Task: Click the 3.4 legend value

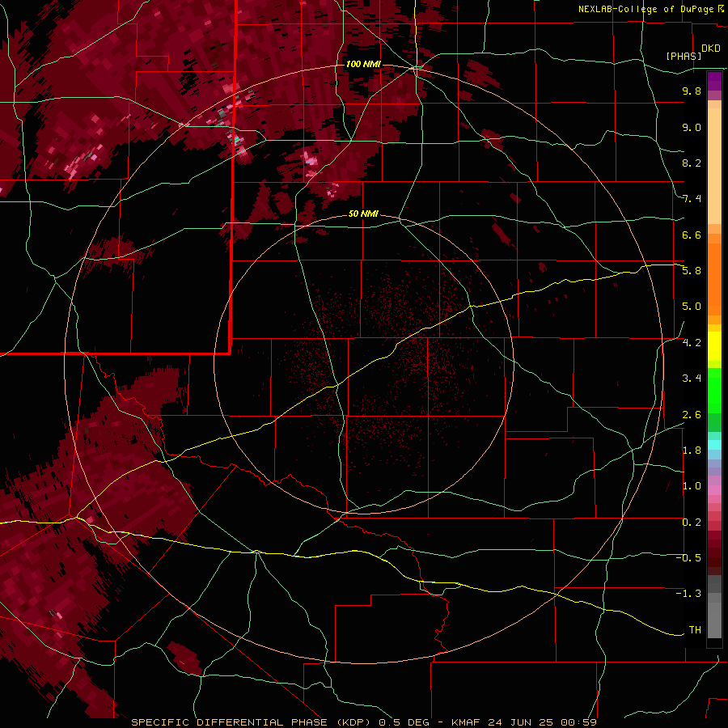Action: pyautogui.click(x=692, y=379)
